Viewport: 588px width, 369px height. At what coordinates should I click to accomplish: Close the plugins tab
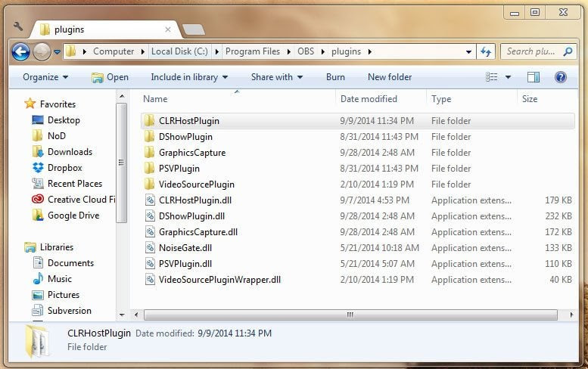click(x=168, y=29)
